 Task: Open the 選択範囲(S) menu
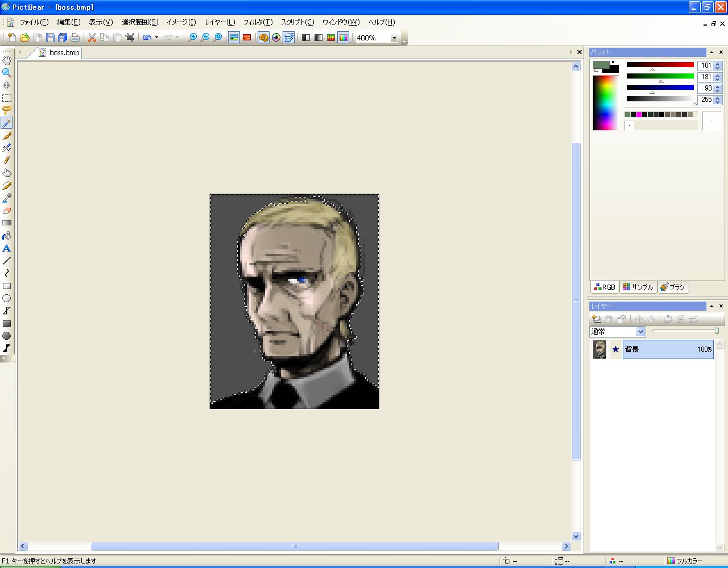[x=140, y=22]
